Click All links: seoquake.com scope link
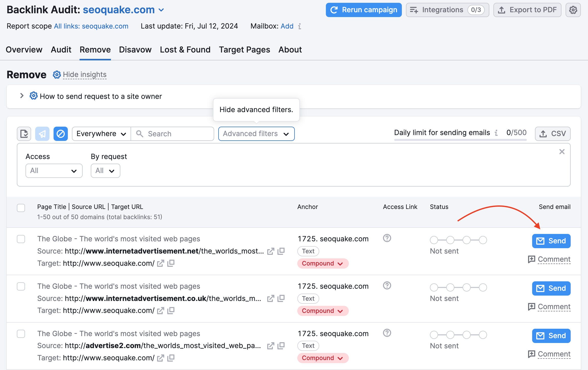This screenshot has width=588, height=370. point(91,26)
